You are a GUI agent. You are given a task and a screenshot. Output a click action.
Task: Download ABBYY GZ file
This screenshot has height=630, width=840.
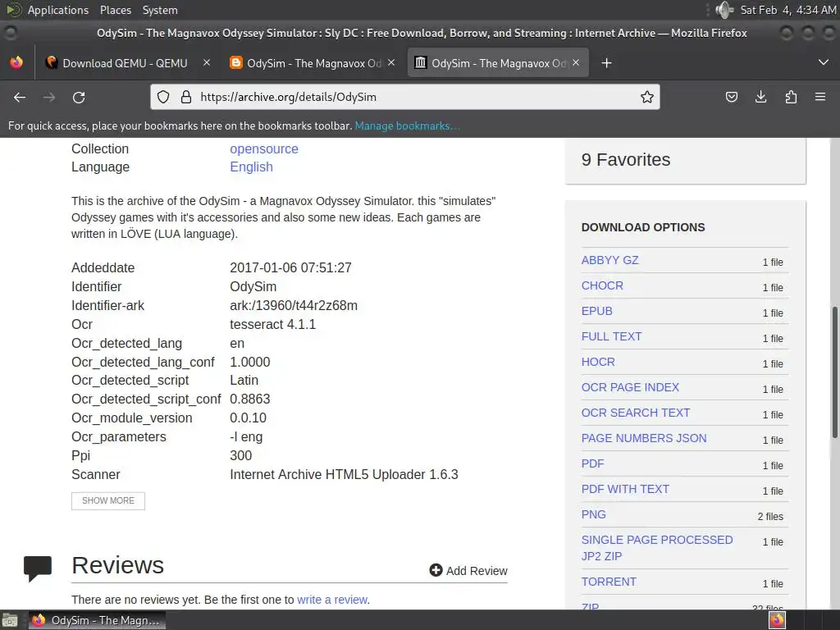(x=609, y=260)
